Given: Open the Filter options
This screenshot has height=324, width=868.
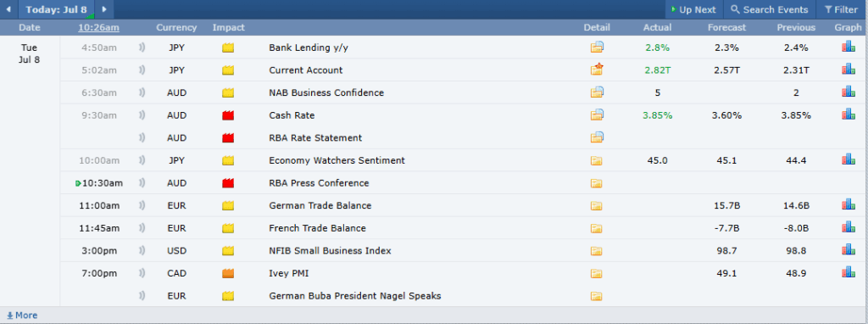Looking at the screenshot, I should tap(841, 9).
